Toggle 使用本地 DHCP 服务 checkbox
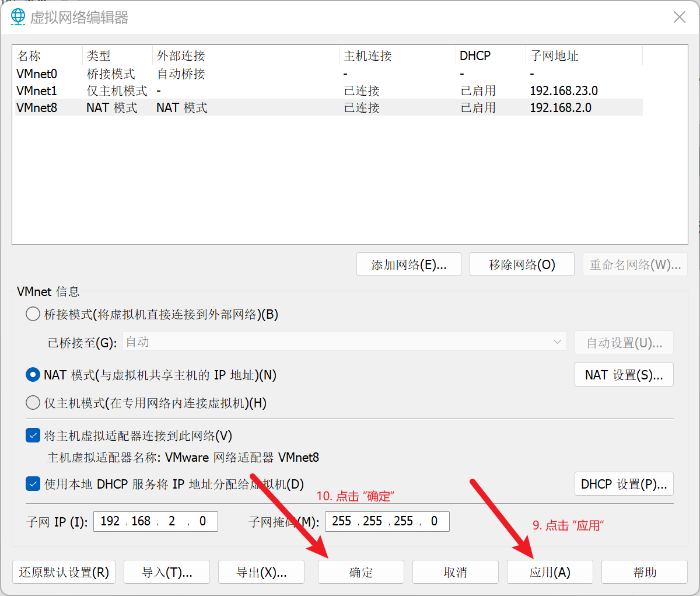Screen dimensions: 700x596 33,484
